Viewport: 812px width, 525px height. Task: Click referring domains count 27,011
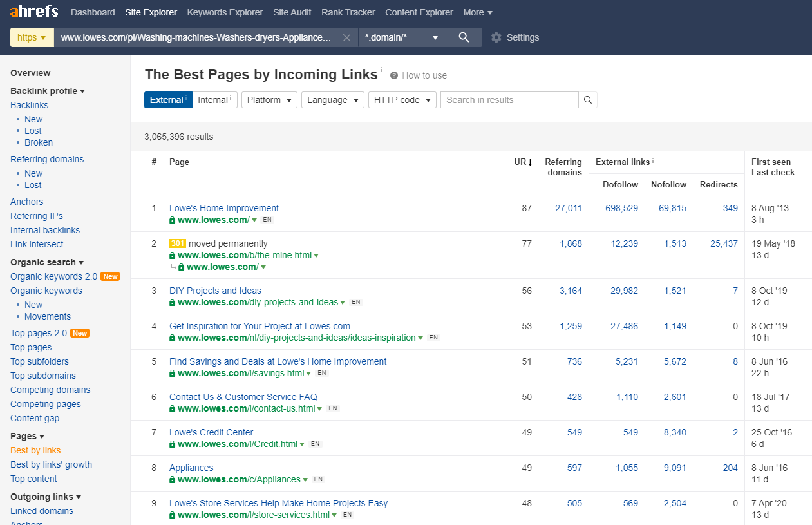(x=568, y=208)
